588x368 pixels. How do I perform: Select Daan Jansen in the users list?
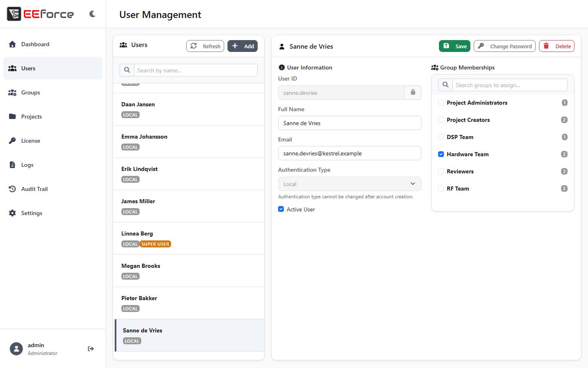[x=189, y=109]
